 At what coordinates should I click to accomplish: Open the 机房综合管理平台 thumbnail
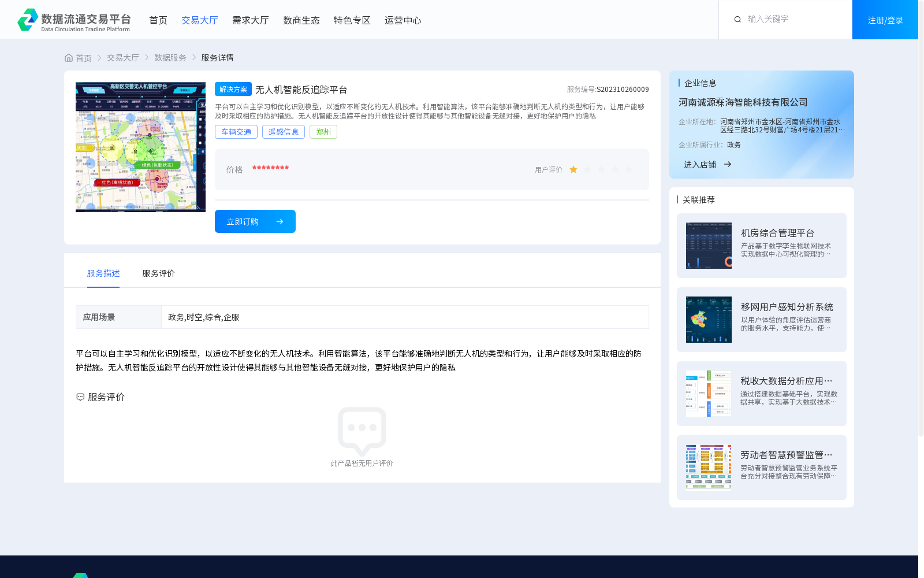[x=709, y=246]
